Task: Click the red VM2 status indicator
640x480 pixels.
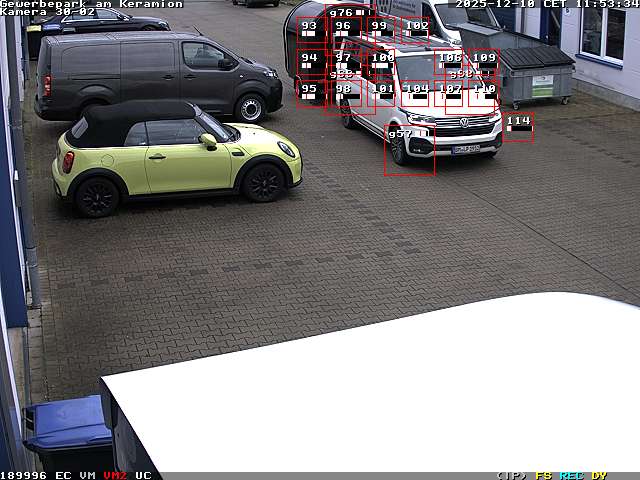Action: tap(115, 475)
